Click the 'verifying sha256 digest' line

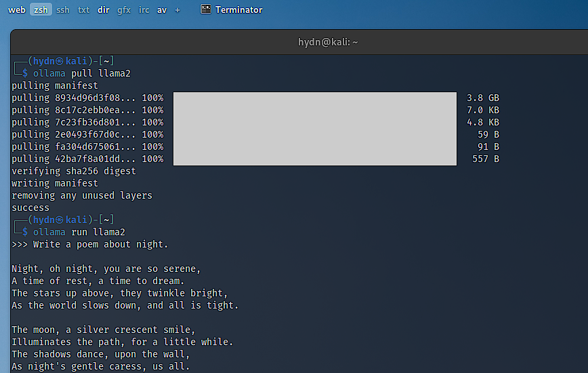coord(74,171)
